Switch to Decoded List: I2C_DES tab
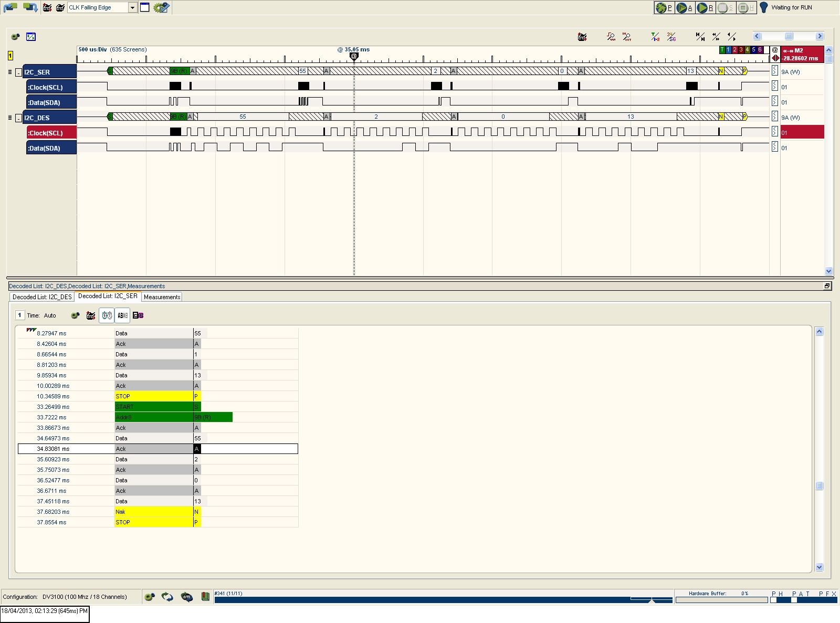This screenshot has width=840, height=623. (x=42, y=297)
